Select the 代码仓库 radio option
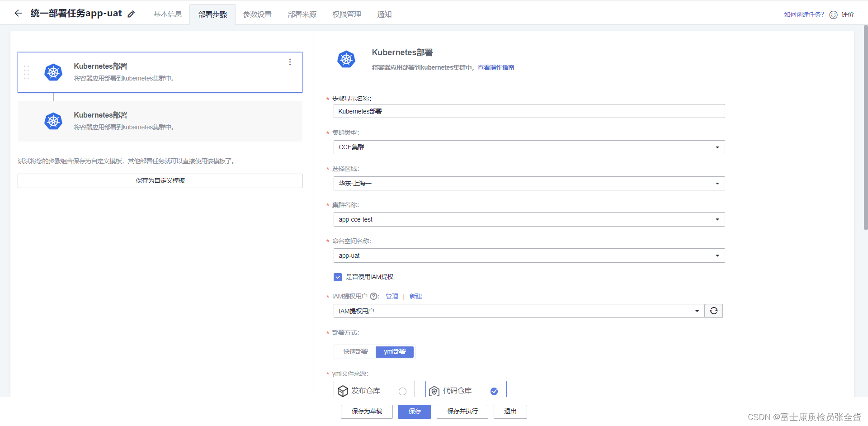The image size is (868, 426). click(x=494, y=392)
